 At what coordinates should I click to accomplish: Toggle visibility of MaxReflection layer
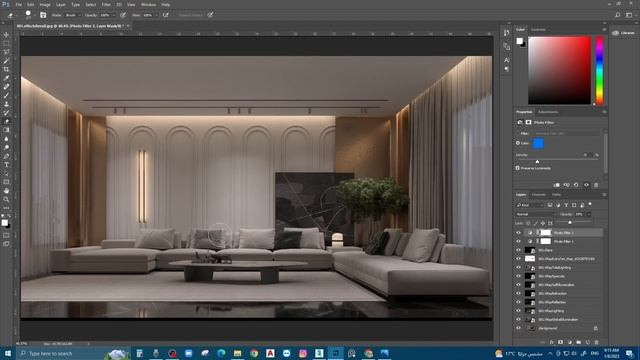click(x=518, y=302)
